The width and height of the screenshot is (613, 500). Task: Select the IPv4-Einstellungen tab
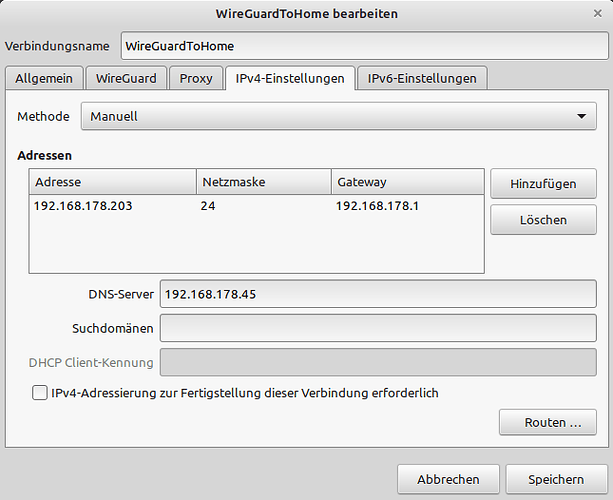pyautogui.click(x=290, y=78)
